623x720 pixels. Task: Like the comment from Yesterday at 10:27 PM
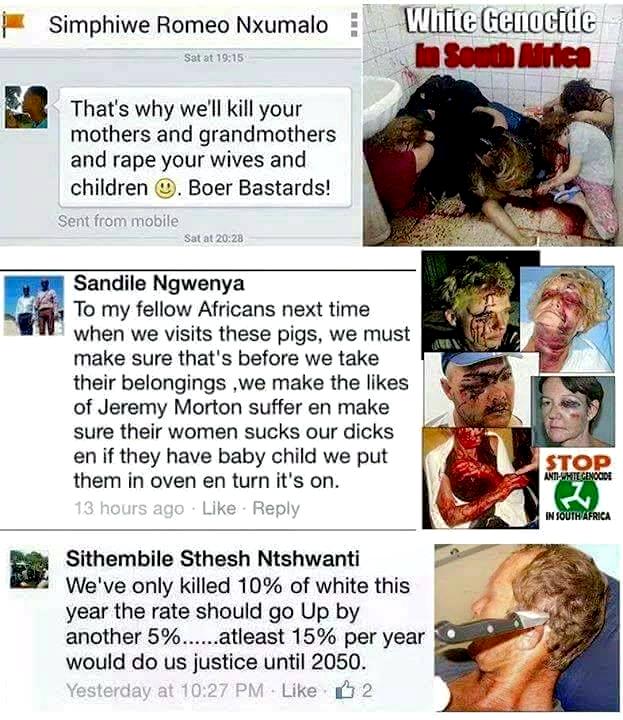299,691
